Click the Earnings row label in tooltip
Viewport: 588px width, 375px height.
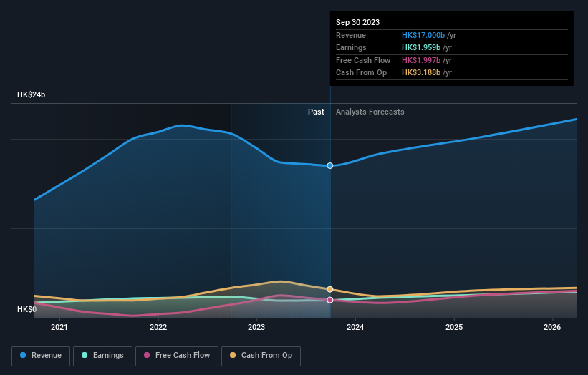[x=351, y=47]
